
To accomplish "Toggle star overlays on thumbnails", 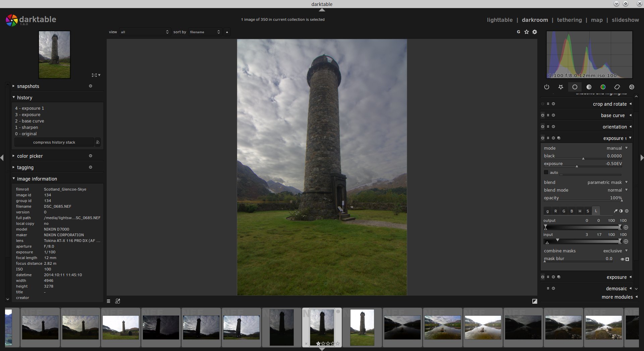I will [526, 32].
